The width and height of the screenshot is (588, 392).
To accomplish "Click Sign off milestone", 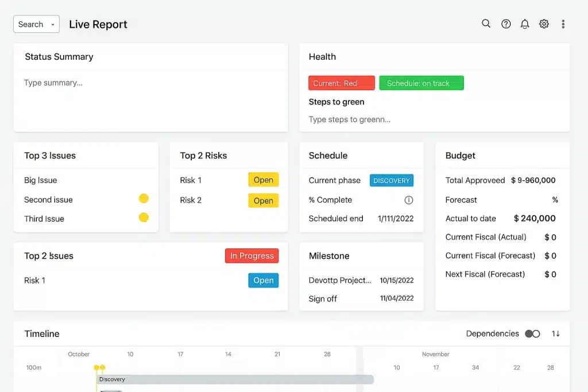I will [323, 298].
